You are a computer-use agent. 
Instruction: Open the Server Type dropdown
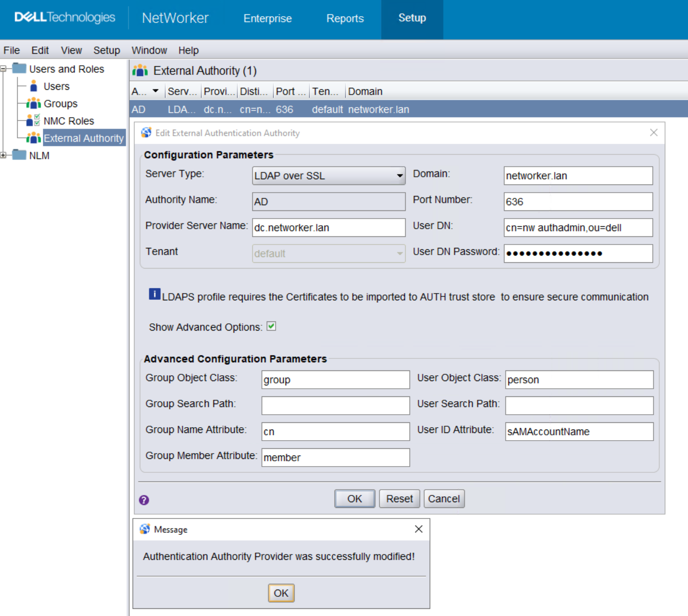[399, 176]
